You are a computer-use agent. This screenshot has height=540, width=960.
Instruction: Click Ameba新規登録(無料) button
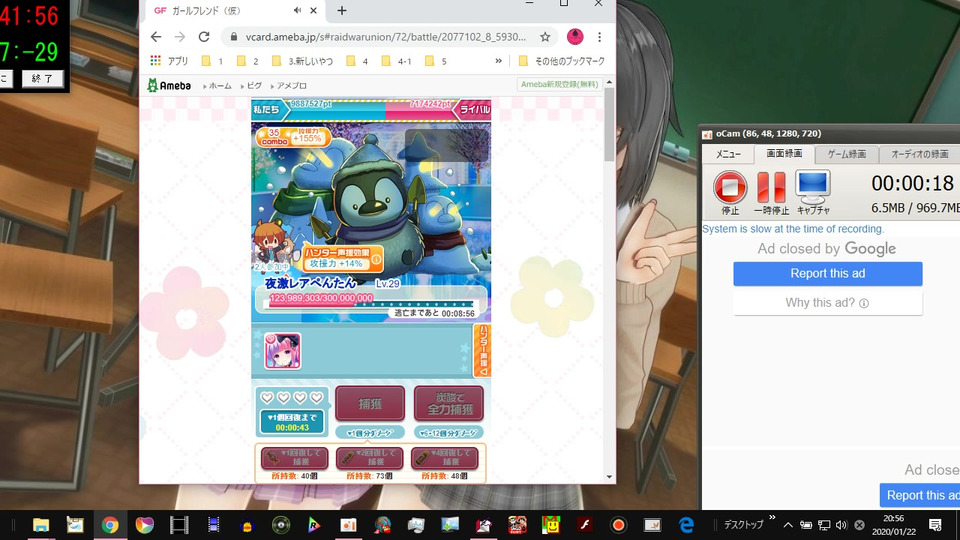[x=559, y=84]
